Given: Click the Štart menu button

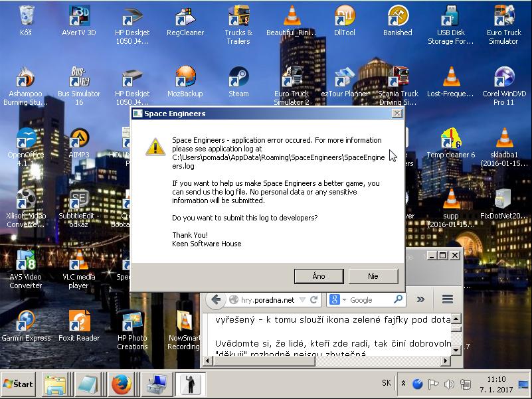Looking at the screenshot, I should pos(19,384).
